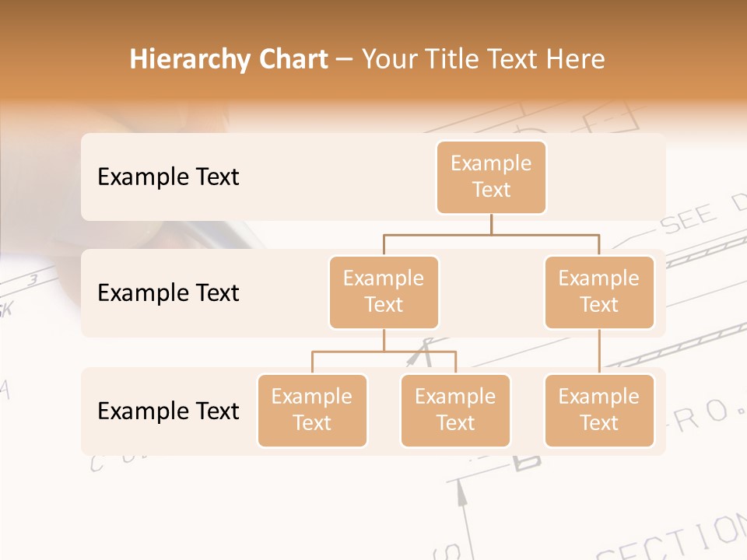Select the top-level Example Text box

(491, 177)
